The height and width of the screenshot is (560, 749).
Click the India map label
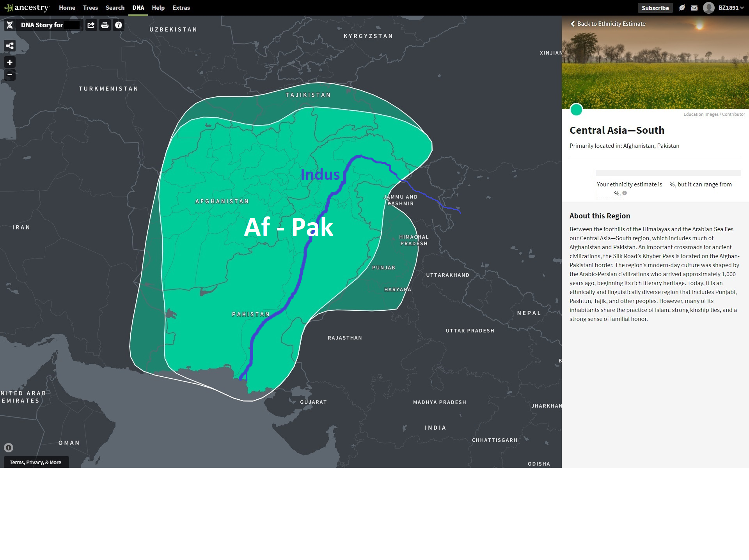(435, 428)
